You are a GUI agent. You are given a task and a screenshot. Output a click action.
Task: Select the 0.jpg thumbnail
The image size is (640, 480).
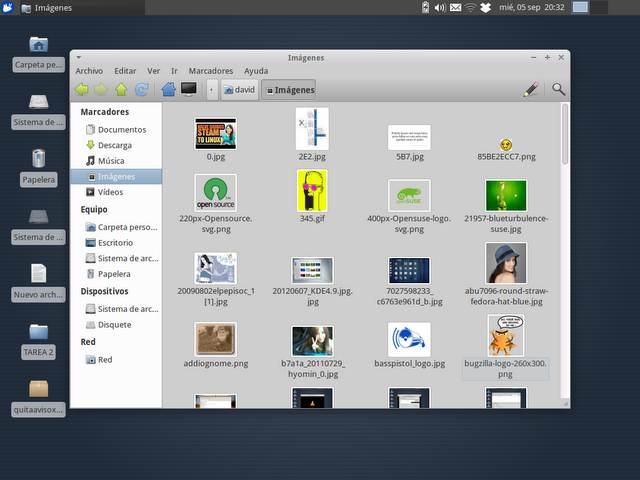pyautogui.click(x=216, y=134)
